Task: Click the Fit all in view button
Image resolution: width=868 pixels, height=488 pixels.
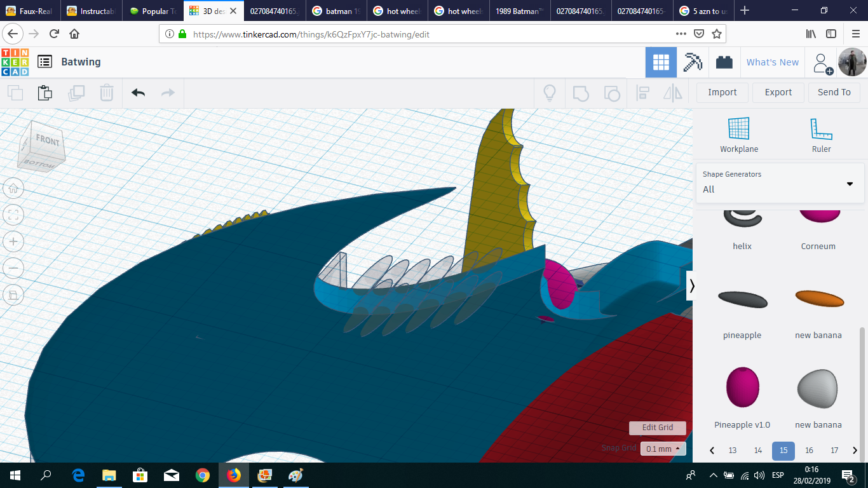Action: tap(13, 215)
